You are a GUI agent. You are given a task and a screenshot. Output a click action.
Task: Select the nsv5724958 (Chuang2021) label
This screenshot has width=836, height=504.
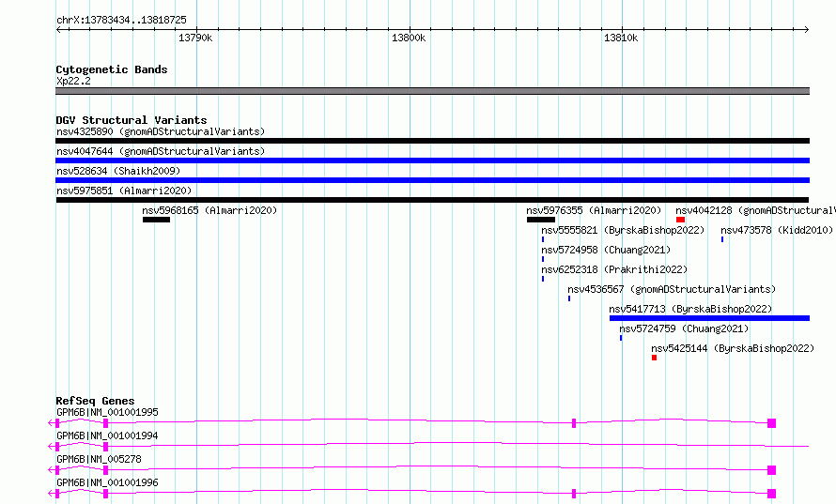(x=606, y=250)
